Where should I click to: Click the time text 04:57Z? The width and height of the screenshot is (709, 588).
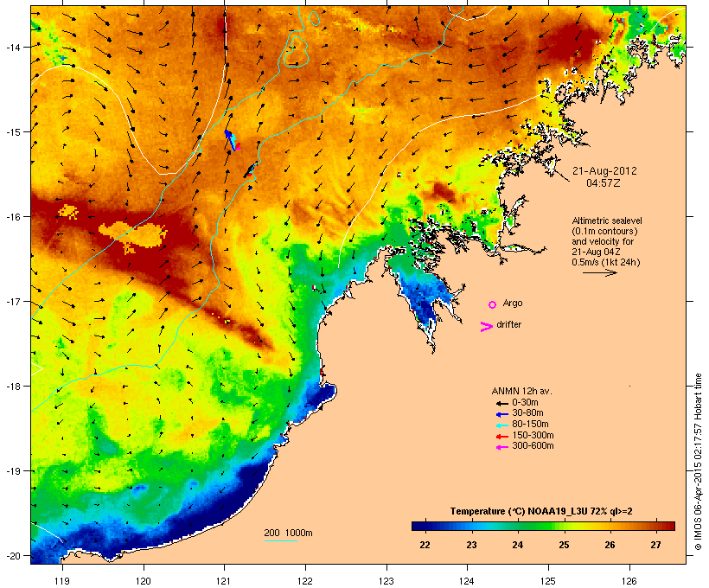coord(604,183)
